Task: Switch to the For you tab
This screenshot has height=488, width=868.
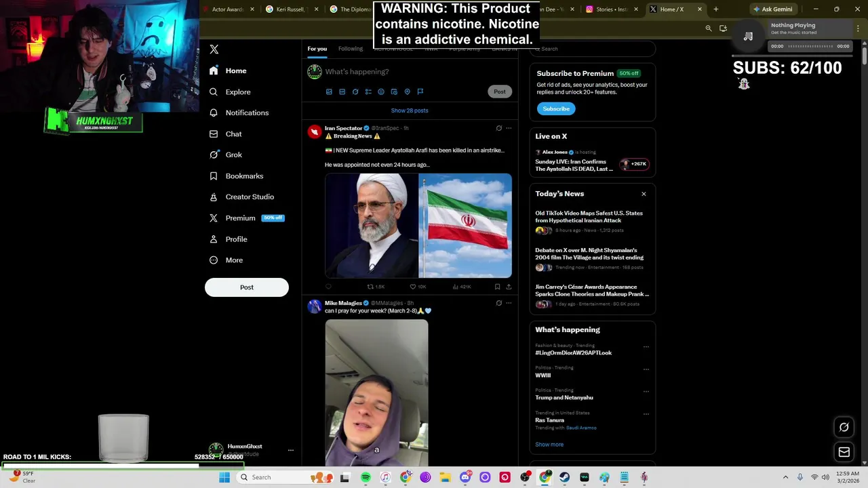Action: (x=317, y=49)
